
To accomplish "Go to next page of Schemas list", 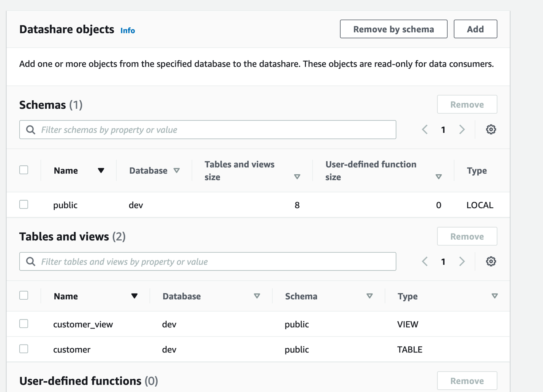I will point(462,130).
